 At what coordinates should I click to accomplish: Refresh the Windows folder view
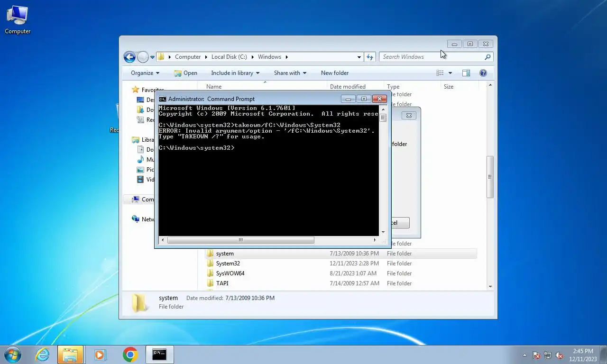coord(370,57)
